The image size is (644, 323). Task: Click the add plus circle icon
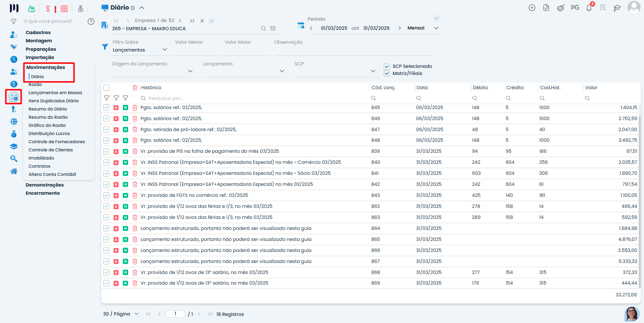[x=532, y=8]
